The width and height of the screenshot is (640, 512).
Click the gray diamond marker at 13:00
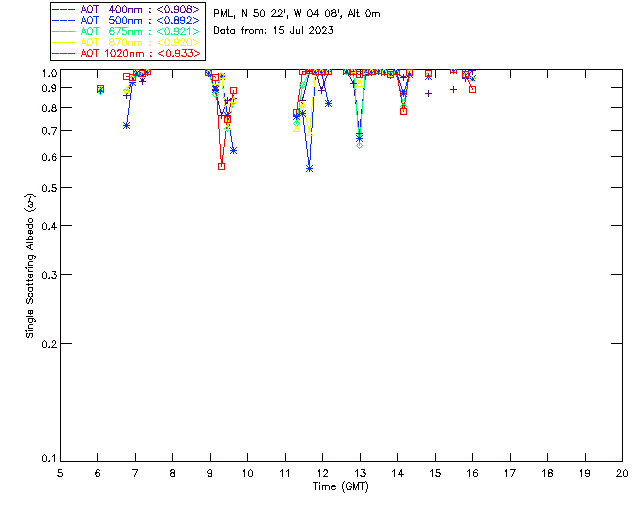[359, 144]
